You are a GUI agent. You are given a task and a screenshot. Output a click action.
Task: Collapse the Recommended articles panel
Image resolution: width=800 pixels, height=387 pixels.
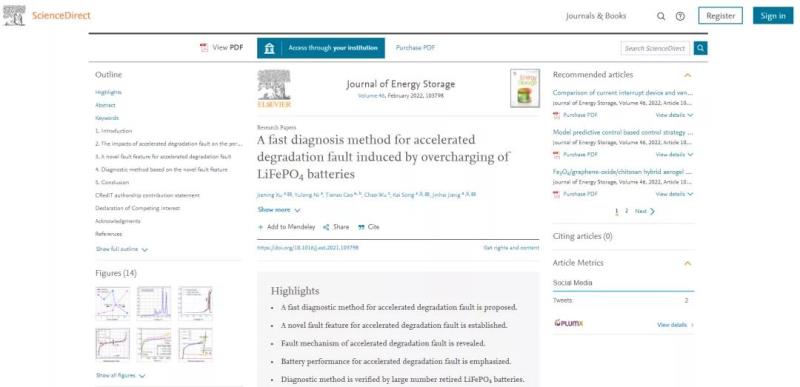[x=687, y=75]
